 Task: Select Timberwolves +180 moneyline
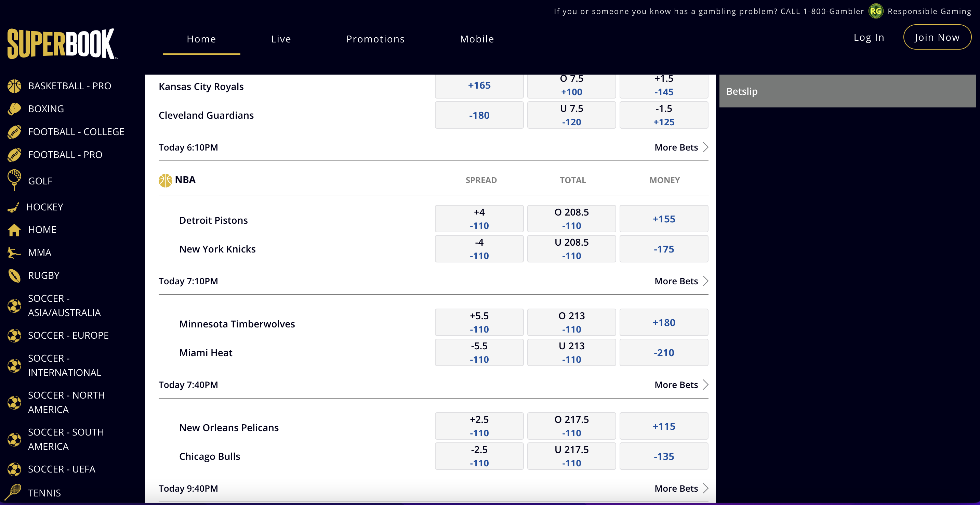pyautogui.click(x=664, y=322)
